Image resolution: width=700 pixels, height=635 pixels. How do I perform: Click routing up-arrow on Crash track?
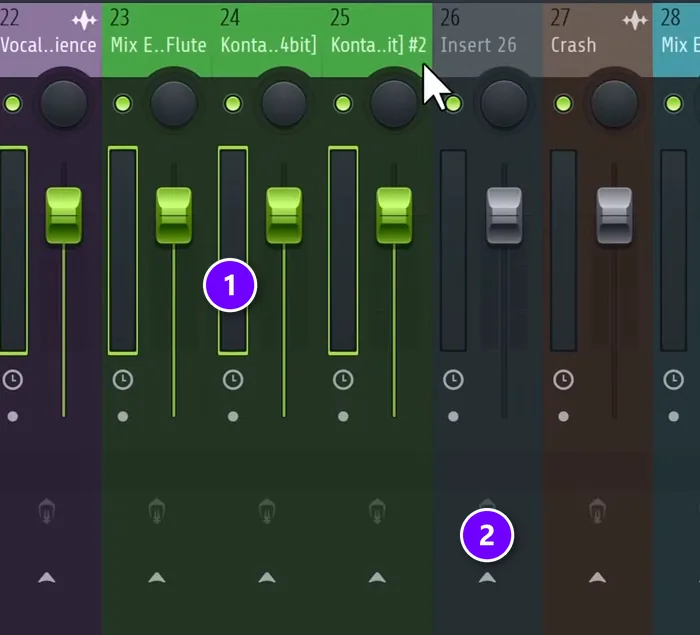coord(597,578)
